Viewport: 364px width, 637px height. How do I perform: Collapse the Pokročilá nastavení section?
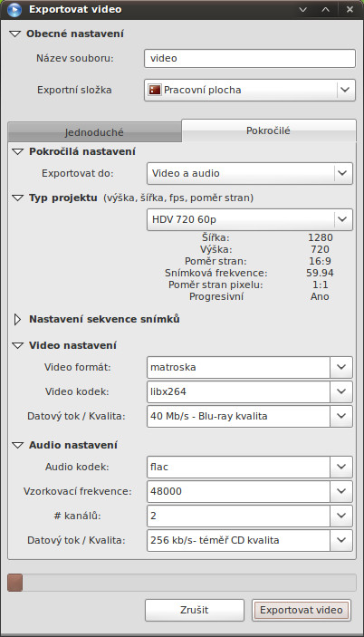18,152
